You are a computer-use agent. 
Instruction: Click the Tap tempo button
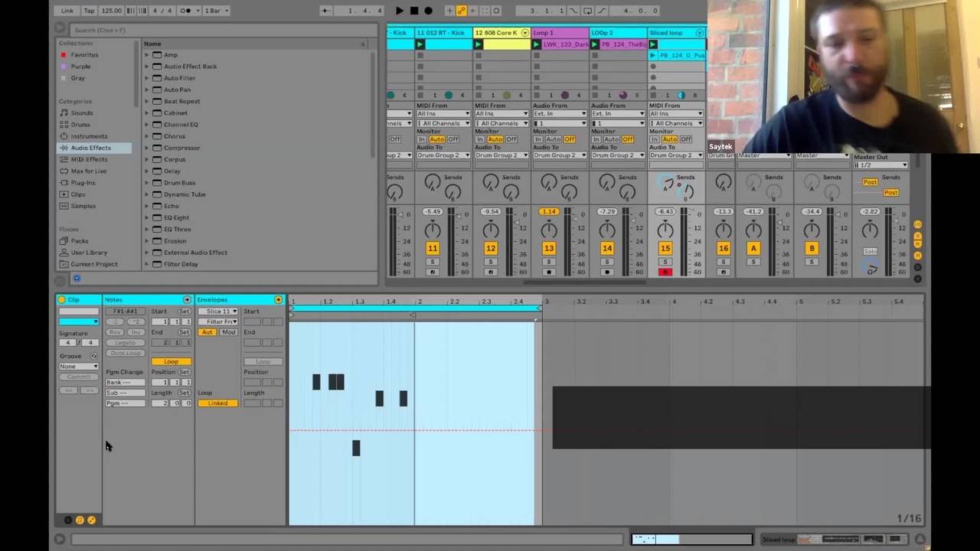pyautogui.click(x=90, y=11)
